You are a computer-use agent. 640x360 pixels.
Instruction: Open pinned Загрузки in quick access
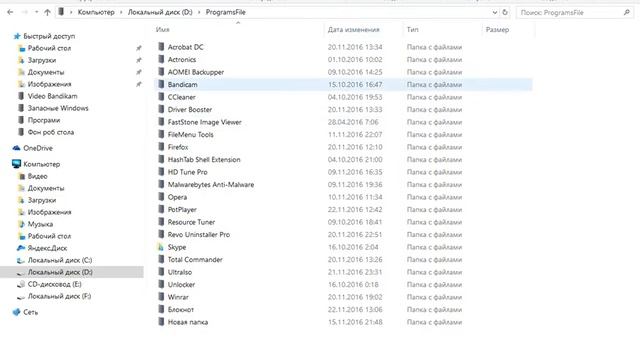pos(42,60)
